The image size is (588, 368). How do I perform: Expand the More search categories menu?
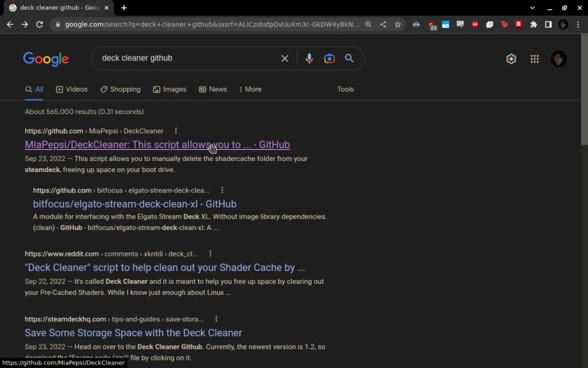[250, 89]
